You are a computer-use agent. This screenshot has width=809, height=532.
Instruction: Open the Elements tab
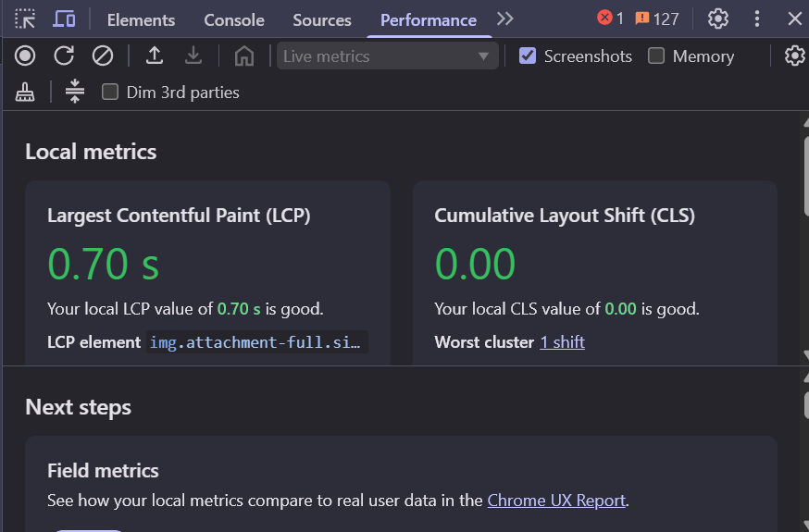click(141, 20)
